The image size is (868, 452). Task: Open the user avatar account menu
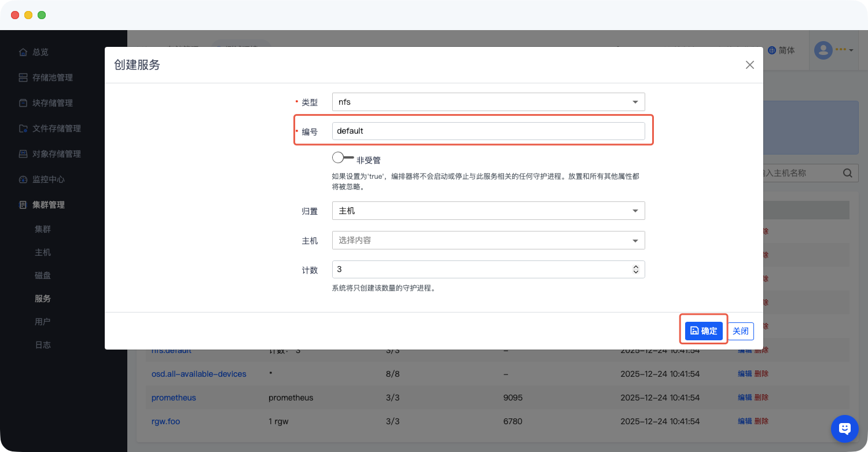(x=833, y=50)
